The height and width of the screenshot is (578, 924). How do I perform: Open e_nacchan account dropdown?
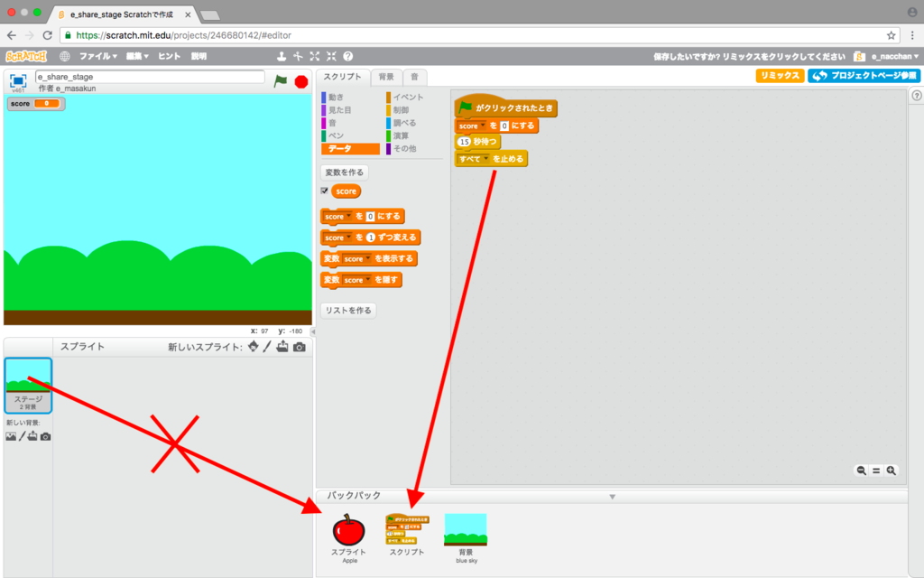point(894,56)
